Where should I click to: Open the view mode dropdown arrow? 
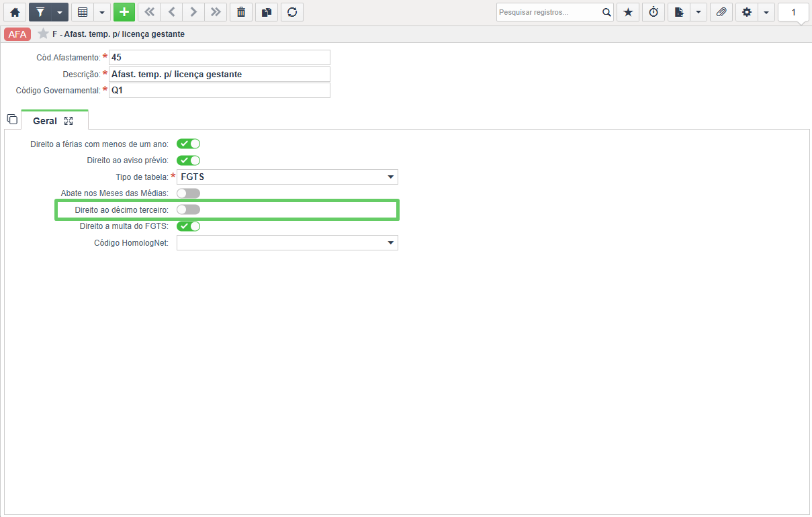[102, 12]
